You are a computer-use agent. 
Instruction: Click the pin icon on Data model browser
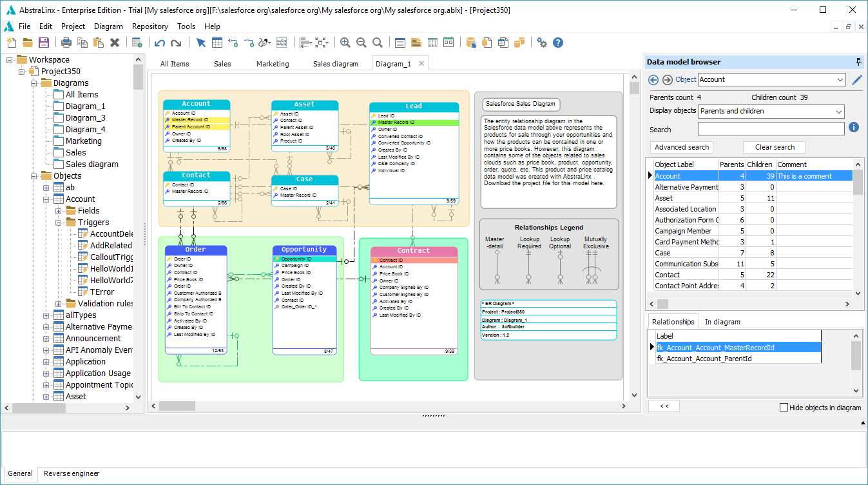(858, 61)
